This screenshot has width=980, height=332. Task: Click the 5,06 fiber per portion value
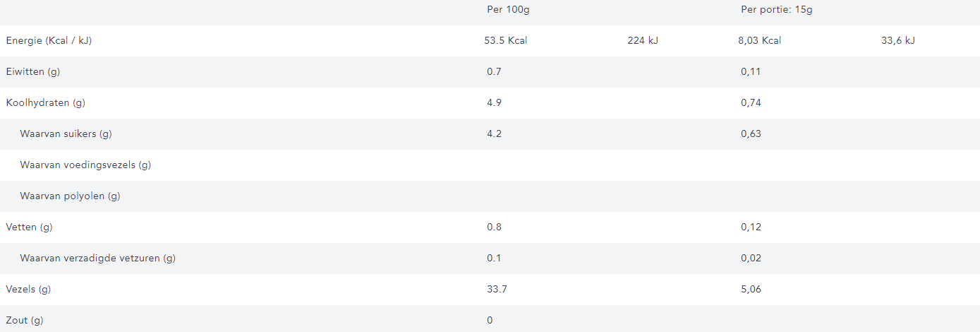751,289
